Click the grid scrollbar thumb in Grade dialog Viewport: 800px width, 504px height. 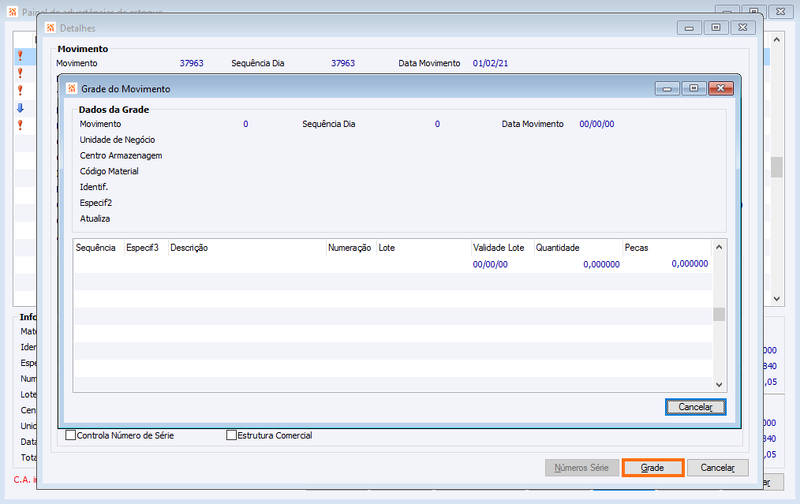[x=719, y=314]
